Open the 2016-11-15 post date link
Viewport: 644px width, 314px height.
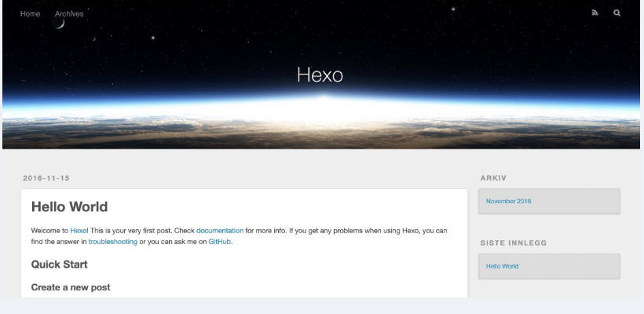tap(46, 178)
